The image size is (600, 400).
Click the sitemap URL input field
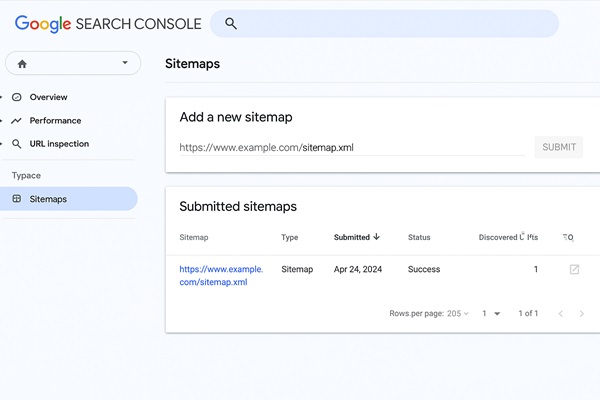351,147
